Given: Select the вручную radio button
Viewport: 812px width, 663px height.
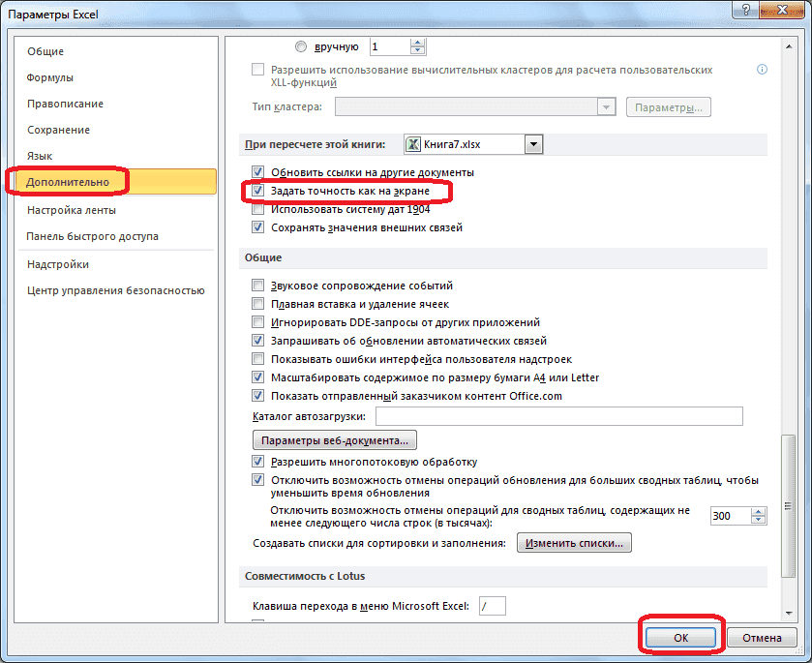Looking at the screenshot, I should 300,45.
